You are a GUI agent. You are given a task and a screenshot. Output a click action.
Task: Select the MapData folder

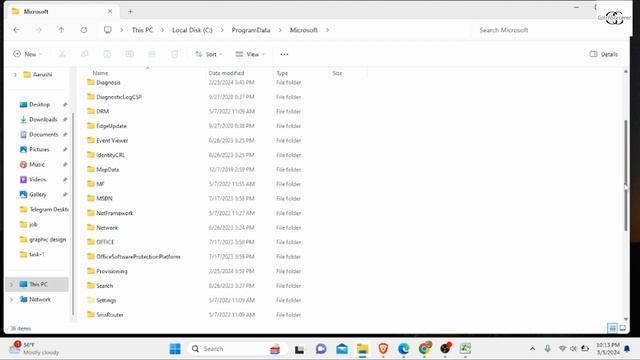click(x=107, y=169)
